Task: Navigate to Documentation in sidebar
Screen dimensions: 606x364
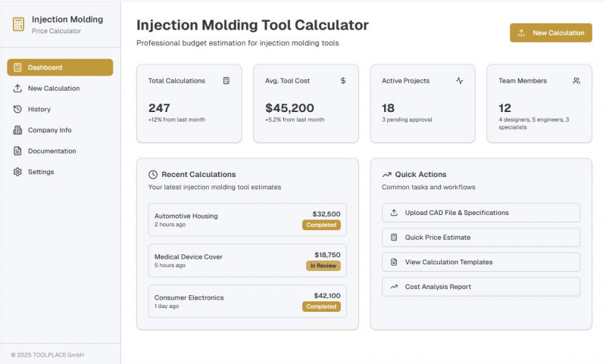Action: point(52,151)
